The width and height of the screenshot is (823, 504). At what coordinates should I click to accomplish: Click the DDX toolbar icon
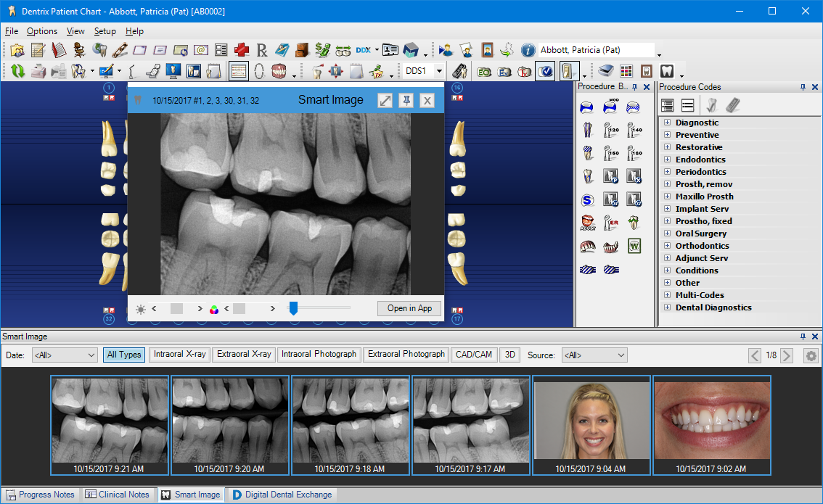point(363,50)
